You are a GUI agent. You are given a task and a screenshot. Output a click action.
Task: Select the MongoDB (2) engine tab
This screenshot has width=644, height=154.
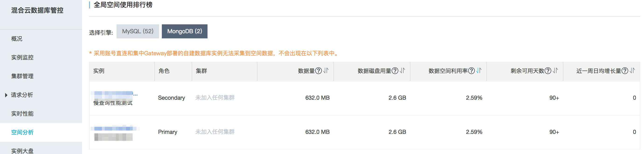(x=184, y=31)
